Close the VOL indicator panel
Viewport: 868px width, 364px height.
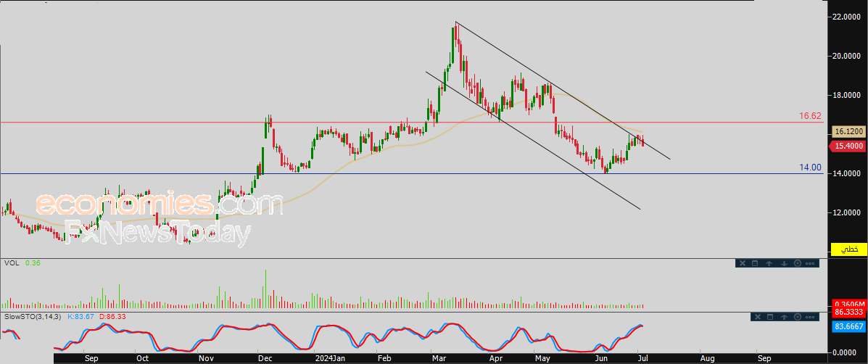(x=743, y=263)
